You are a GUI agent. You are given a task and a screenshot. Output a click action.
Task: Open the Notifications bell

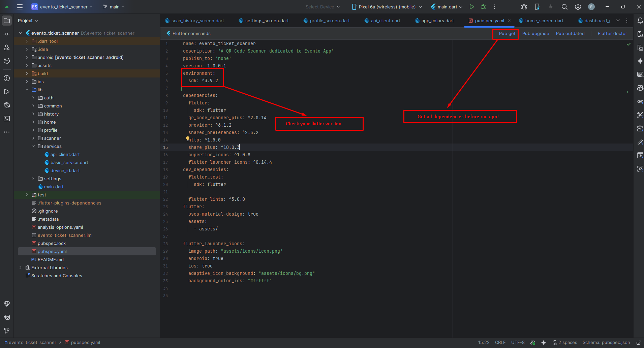click(640, 21)
